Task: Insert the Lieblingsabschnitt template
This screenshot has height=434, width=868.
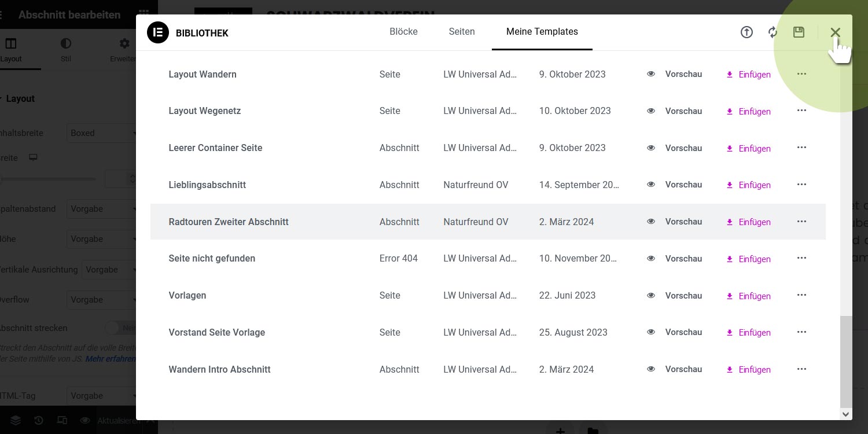Action: click(749, 185)
